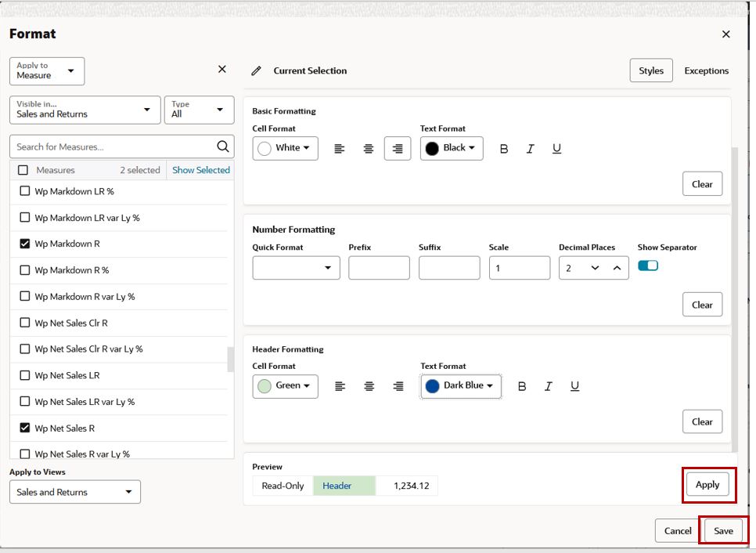
Task: Click the pencil icon beside Current Selection
Action: [256, 71]
